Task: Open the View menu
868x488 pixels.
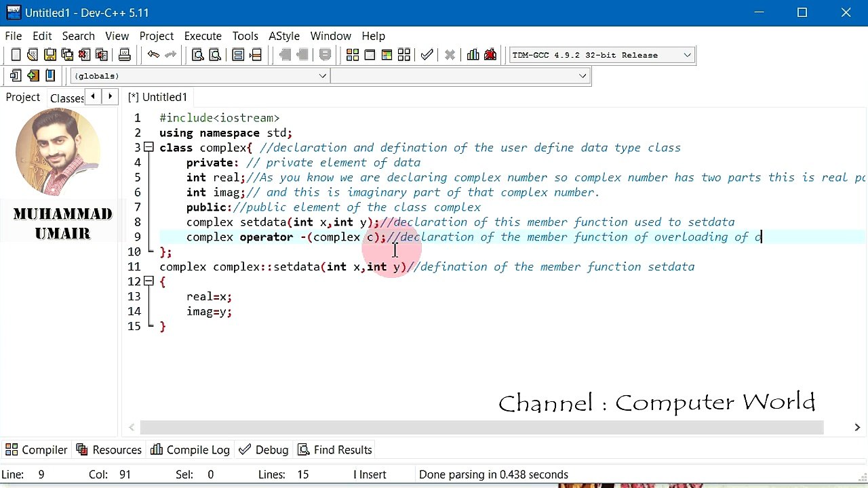Action: (117, 36)
